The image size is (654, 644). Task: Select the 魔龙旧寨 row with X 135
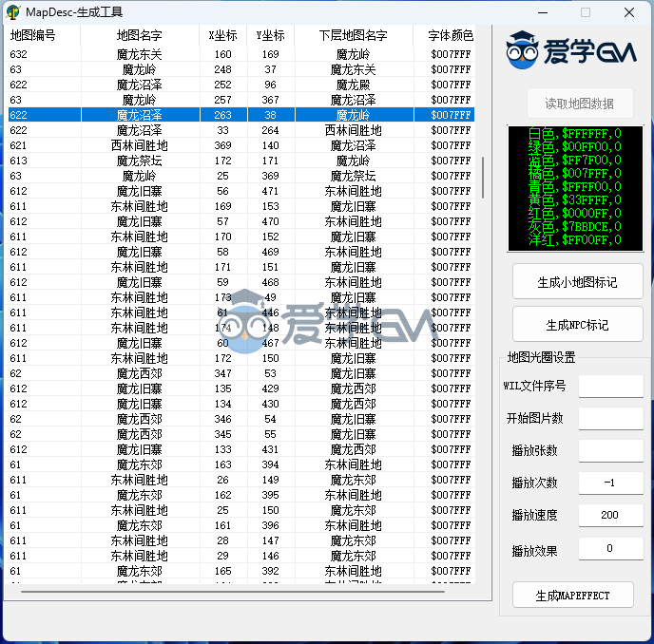click(x=241, y=388)
